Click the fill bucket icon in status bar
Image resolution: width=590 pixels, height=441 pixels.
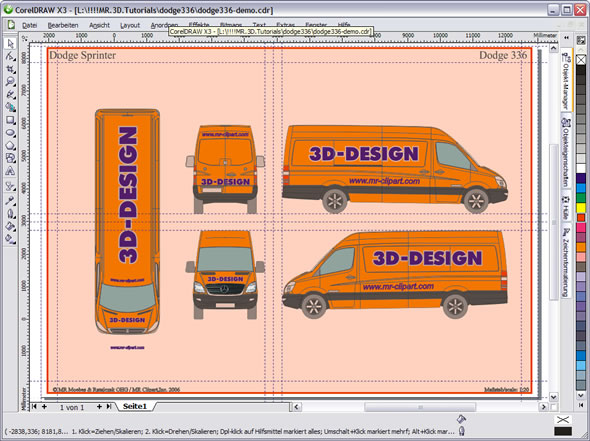point(461,419)
